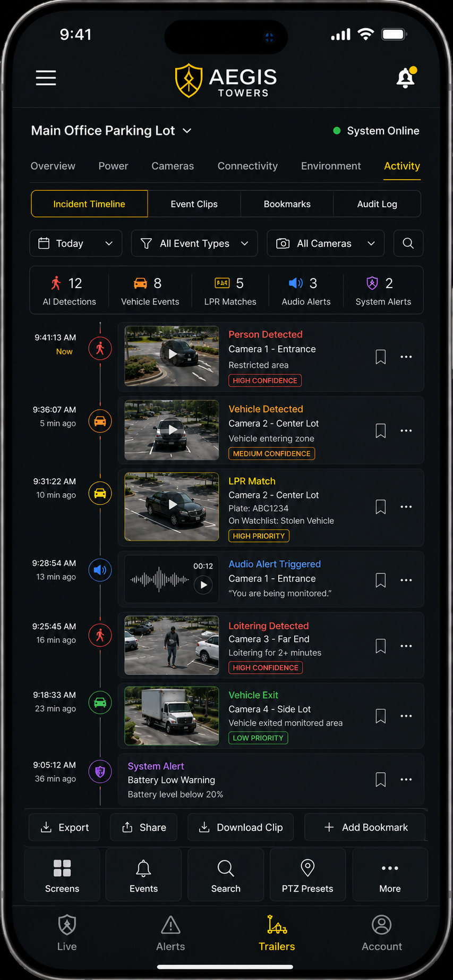Expand the Main Office Parking Lot selector
This screenshot has height=980, width=453.
coord(111,131)
